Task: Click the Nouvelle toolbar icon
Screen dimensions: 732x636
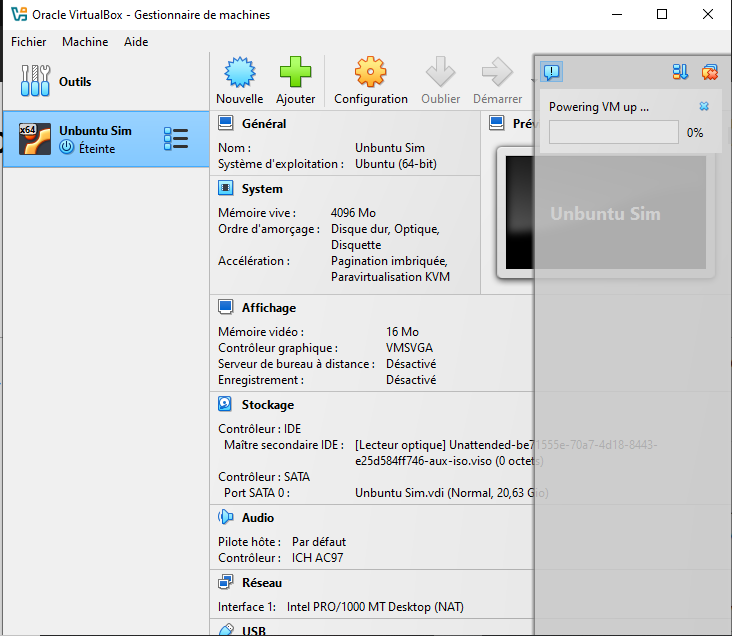Action: pyautogui.click(x=239, y=73)
